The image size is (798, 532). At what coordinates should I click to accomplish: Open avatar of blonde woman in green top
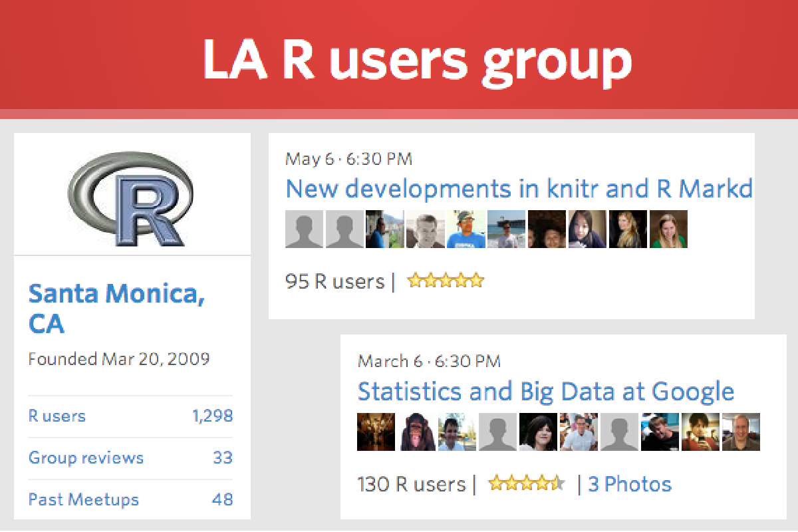point(669,229)
